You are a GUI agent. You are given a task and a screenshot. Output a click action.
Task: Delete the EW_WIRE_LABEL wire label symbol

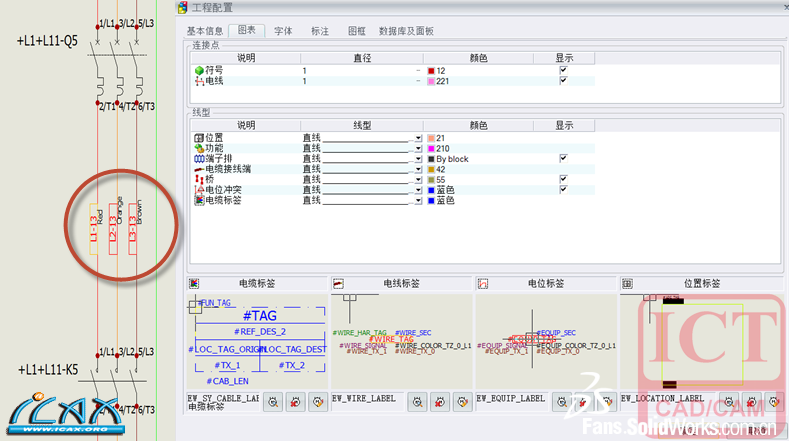click(440, 402)
